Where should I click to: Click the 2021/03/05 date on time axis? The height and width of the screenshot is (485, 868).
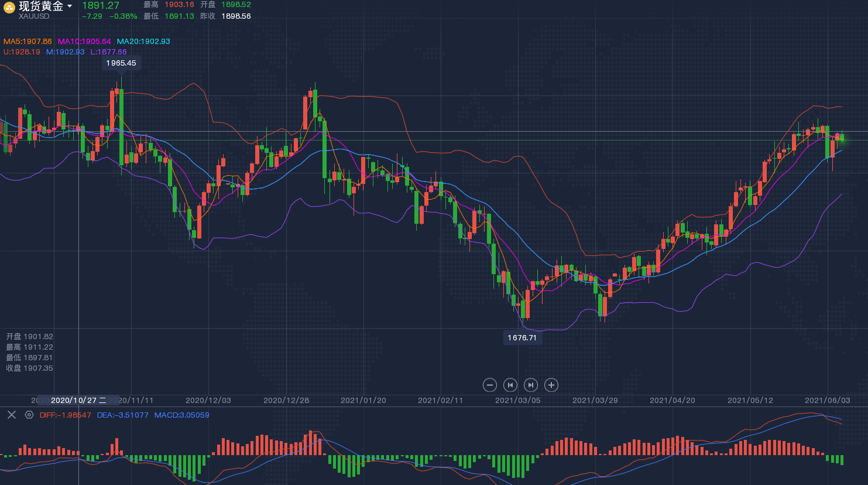click(518, 401)
